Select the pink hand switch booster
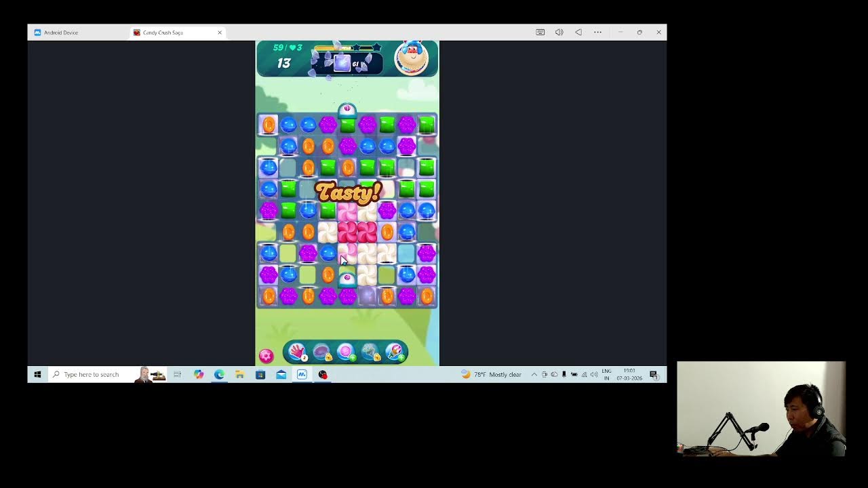This screenshot has width=868, height=488. pyautogui.click(x=297, y=352)
